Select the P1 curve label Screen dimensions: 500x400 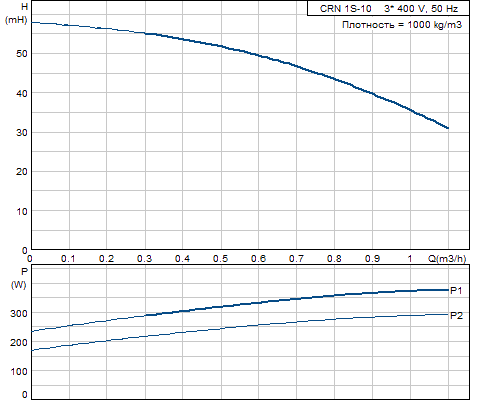[456, 291]
